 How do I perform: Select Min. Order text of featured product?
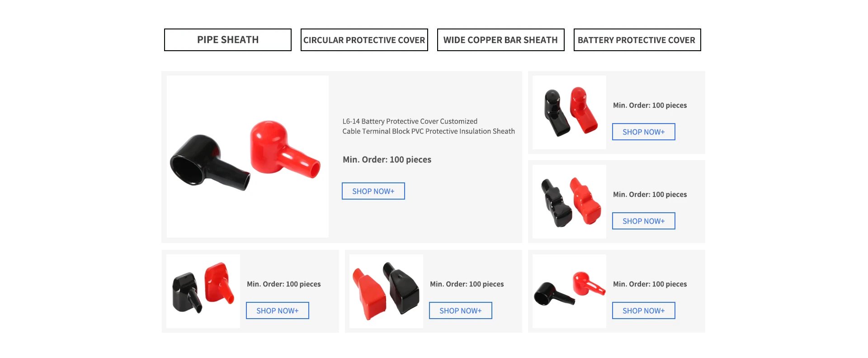coord(387,159)
